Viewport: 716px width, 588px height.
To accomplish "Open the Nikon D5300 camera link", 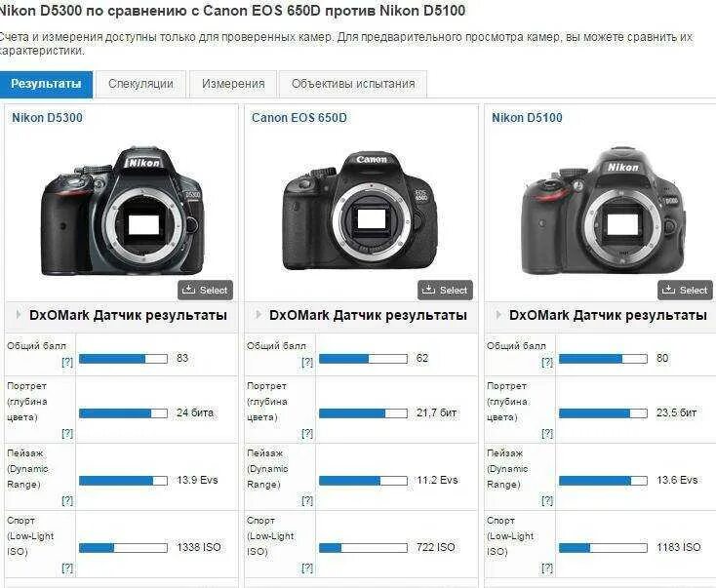I will (x=47, y=118).
